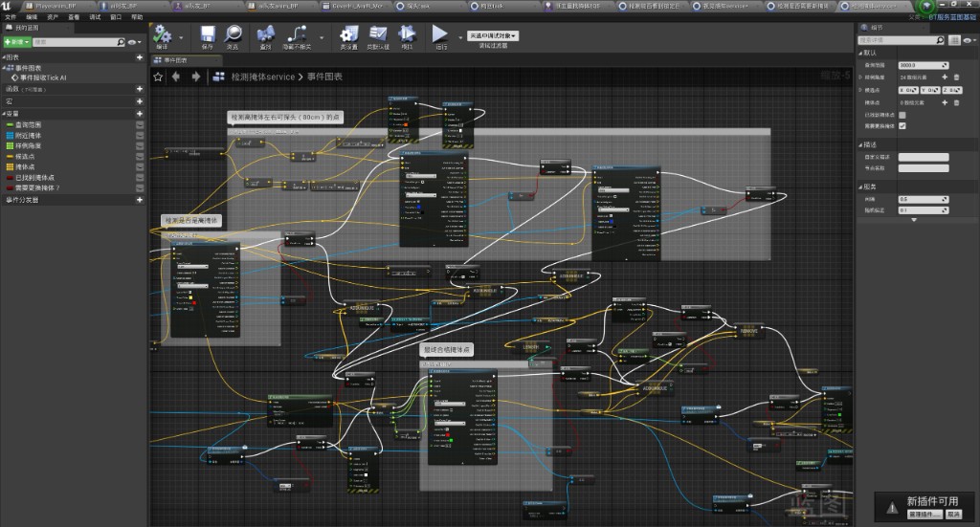Open the debug object filter dropdown
Viewport: 980px width, 527px height.
493,36
